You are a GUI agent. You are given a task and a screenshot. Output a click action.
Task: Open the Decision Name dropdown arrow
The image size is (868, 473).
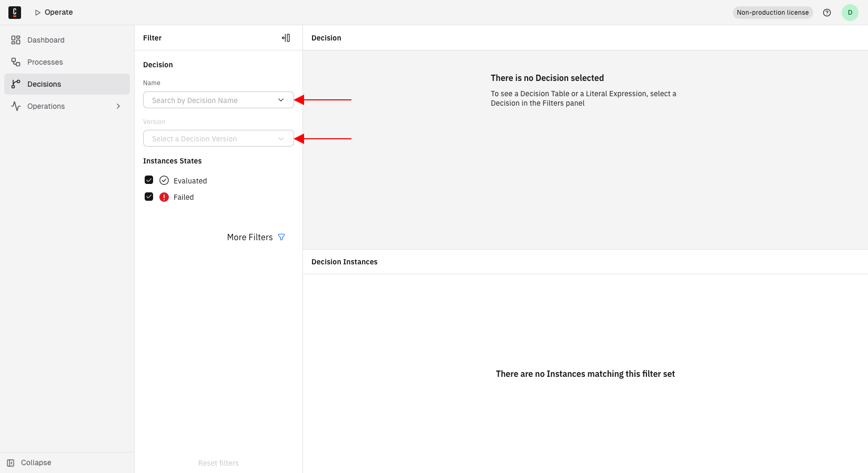coord(281,100)
